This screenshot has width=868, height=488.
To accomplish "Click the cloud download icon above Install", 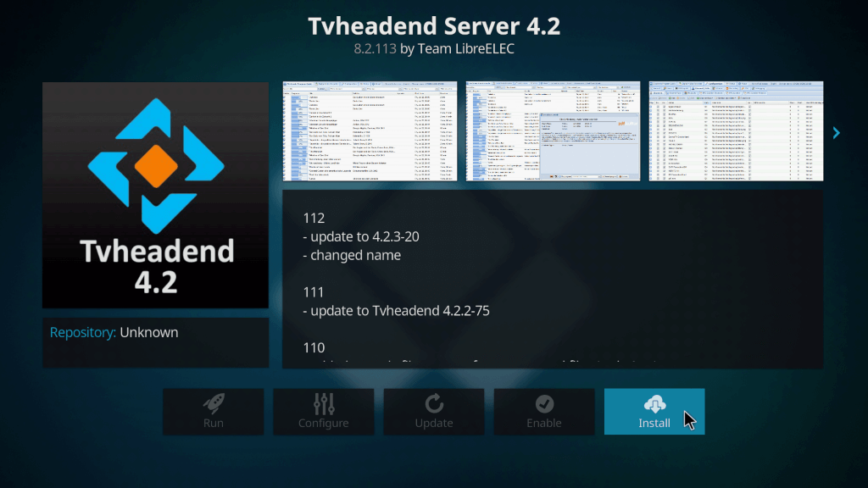I will [654, 403].
